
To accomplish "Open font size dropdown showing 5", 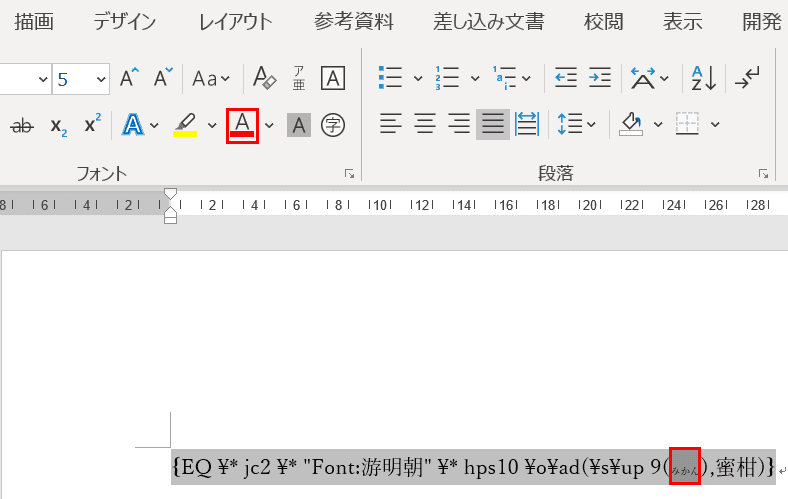I will point(101,79).
